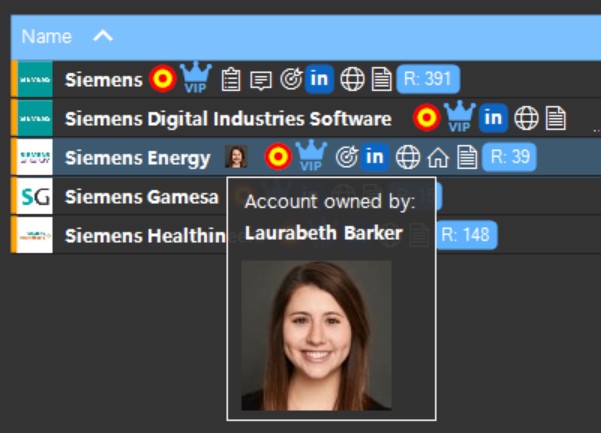Image resolution: width=601 pixels, height=433 pixels.
Task: Open Siemens Digital Industries Software logo thumbnail
Action: (35, 118)
